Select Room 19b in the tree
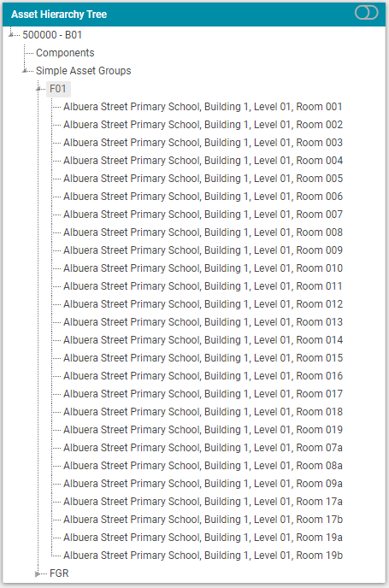 (x=203, y=556)
